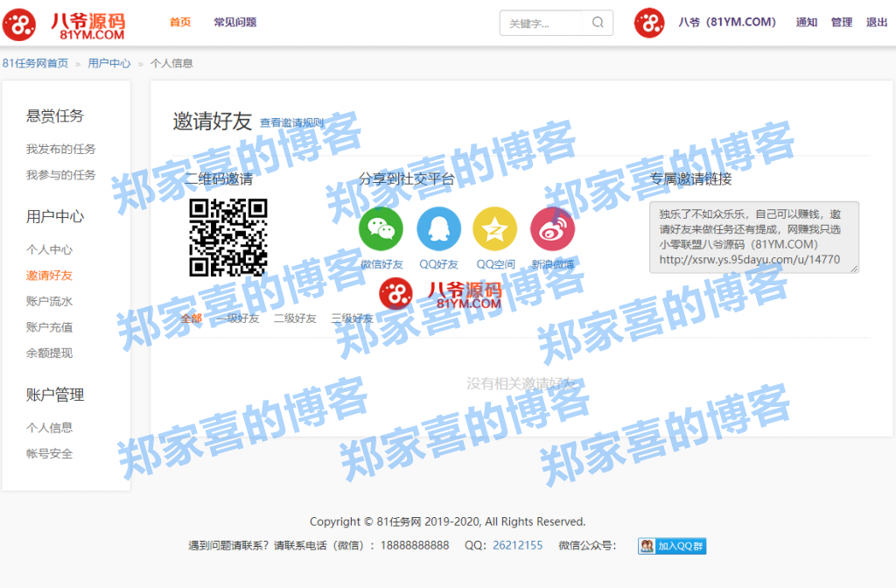Click the 八爷源码 site logo in header

pos(63,24)
